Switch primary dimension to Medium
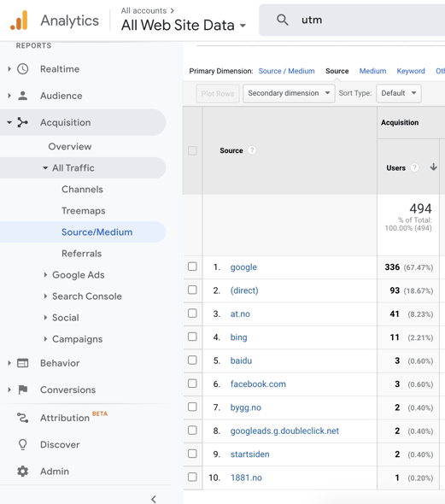Image resolution: width=445 pixels, height=504 pixels. (x=372, y=71)
